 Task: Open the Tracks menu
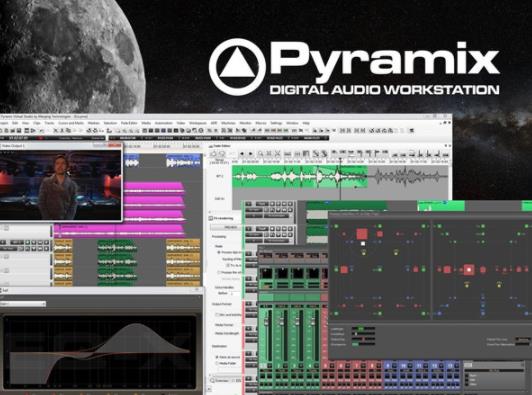pyautogui.click(x=49, y=123)
